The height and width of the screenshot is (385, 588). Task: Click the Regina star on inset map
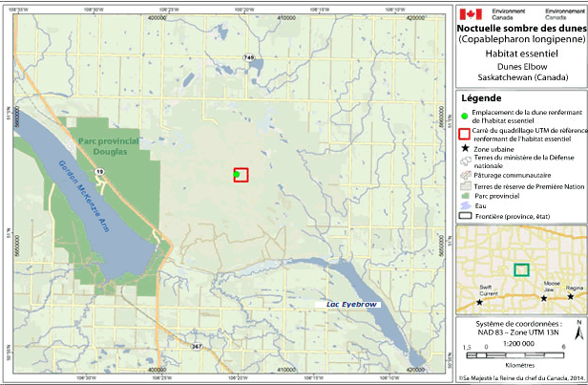point(571,295)
